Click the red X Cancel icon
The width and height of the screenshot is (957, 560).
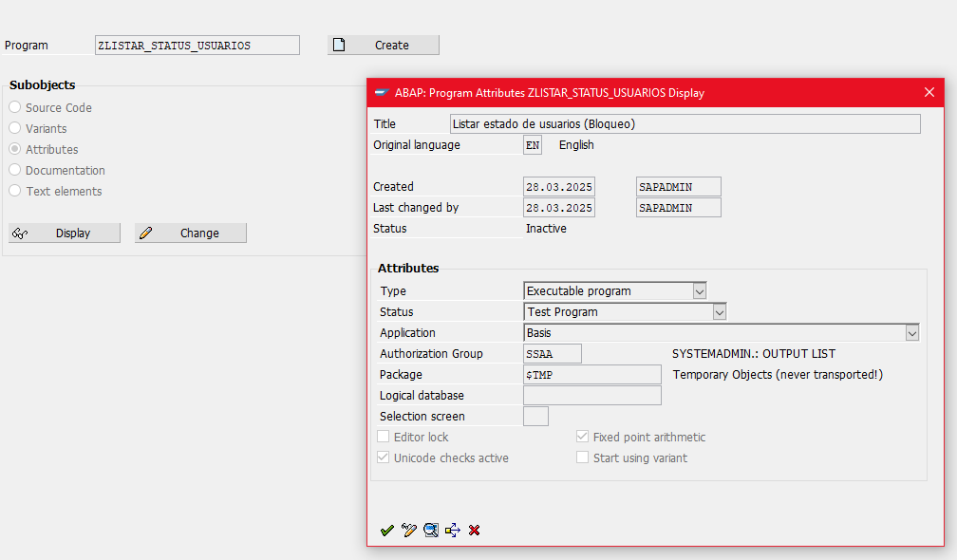tap(475, 531)
